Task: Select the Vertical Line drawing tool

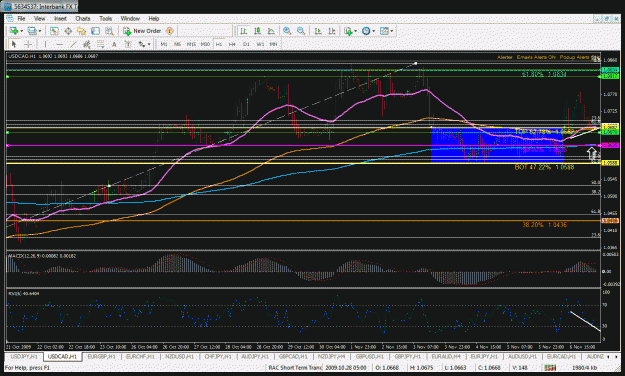Action: (x=45, y=44)
